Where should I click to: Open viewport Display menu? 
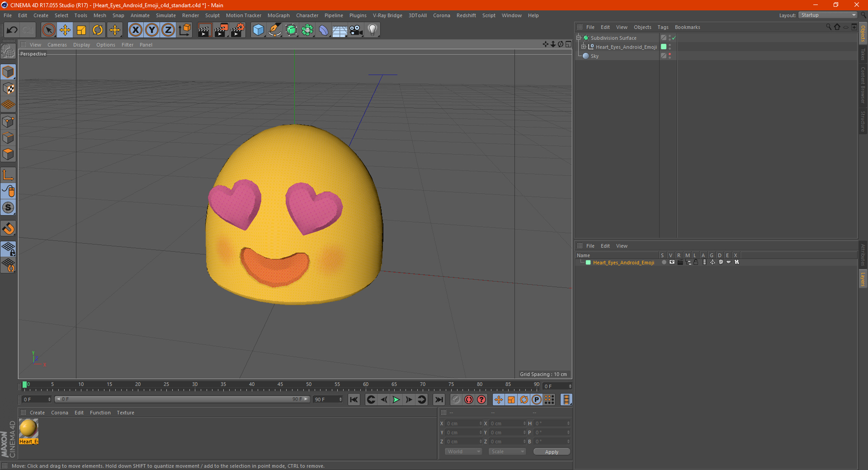(x=81, y=45)
